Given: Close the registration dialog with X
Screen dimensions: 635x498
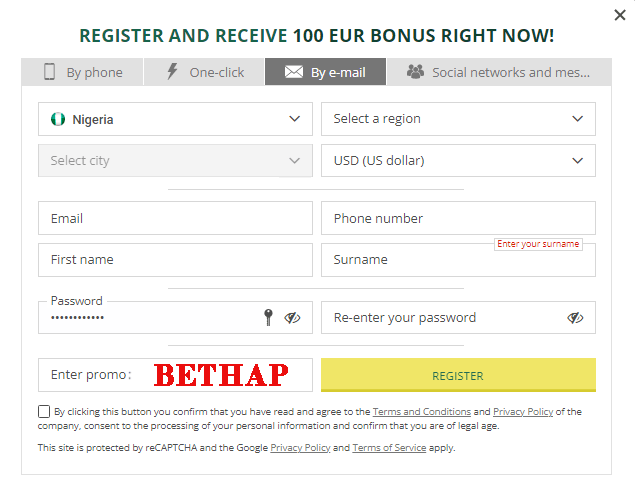Looking at the screenshot, I should (x=620, y=15).
